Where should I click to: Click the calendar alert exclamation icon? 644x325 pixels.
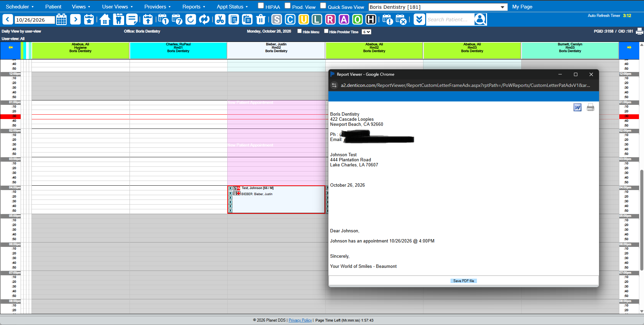387,20
